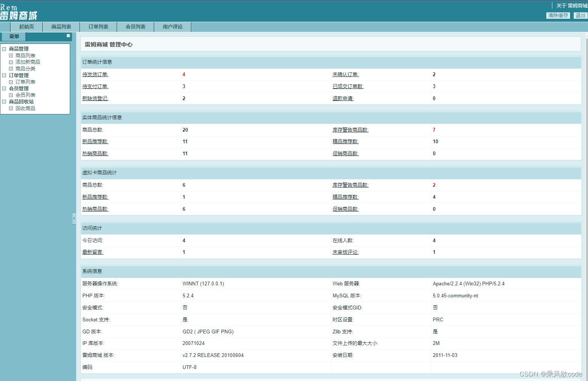Click the Apache/2.2.4 (Win32) PHP/5.2.4 value

pyautogui.click(x=469, y=283)
